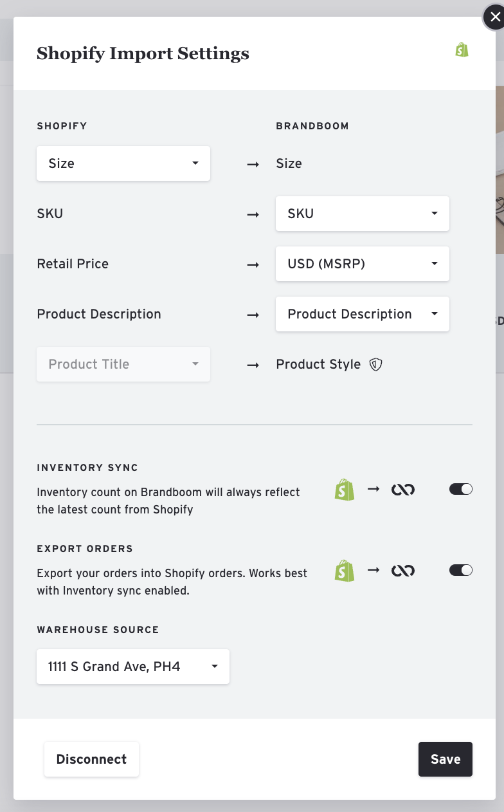
Task: Click the Brandboom-side "Size" text
Action: (289, 163)
